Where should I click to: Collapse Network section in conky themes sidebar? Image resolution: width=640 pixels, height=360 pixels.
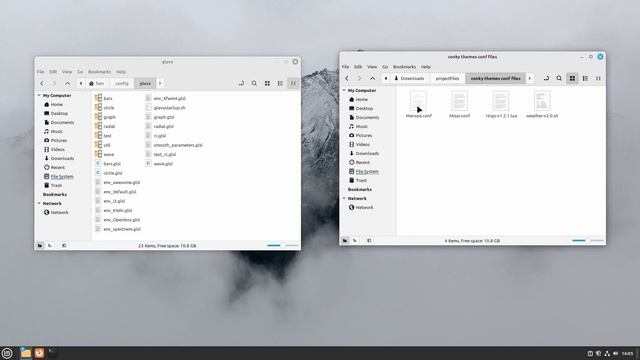coord(344,198)
